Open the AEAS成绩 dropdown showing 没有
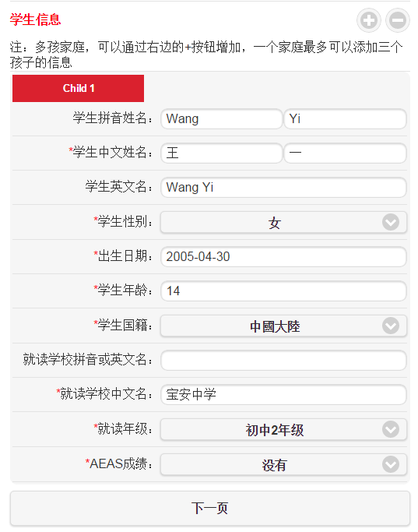Image resolution: width=418 pixels, height=532 pixels. (x=283, y=464)
